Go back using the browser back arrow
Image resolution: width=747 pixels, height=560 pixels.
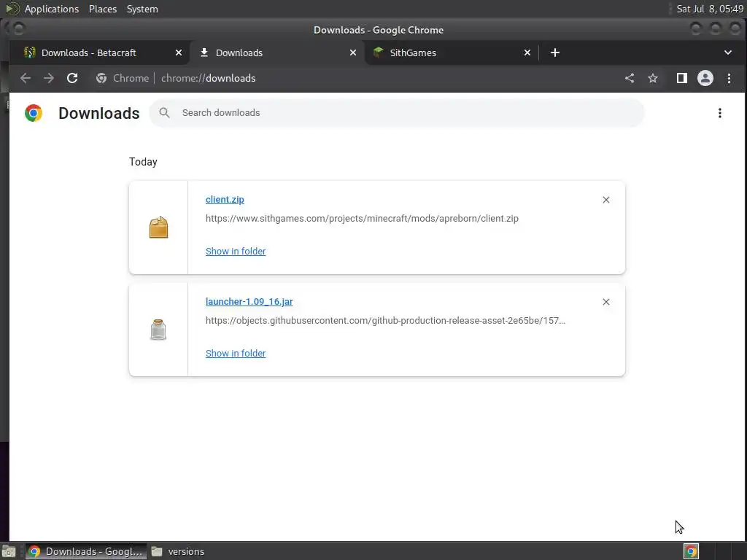(26, 78)
